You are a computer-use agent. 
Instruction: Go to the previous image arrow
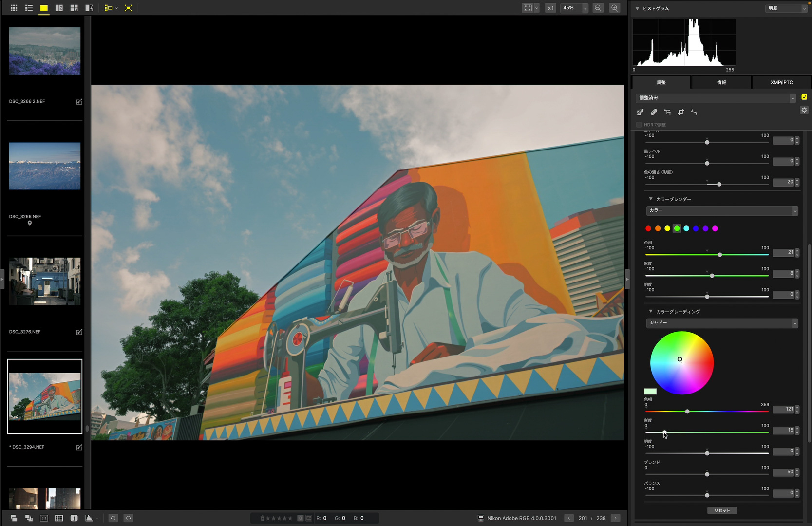[569, 518]
